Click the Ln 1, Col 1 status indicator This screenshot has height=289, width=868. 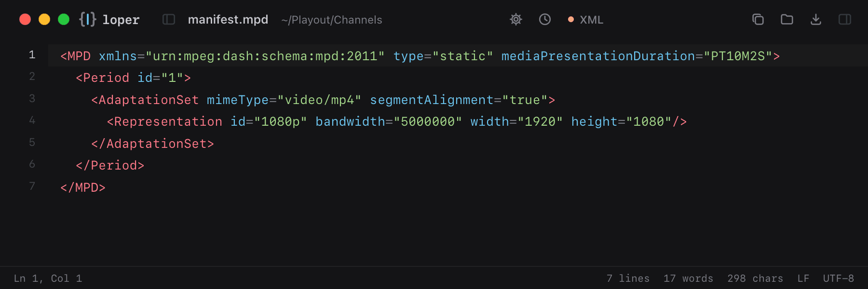tap(48, 278)
